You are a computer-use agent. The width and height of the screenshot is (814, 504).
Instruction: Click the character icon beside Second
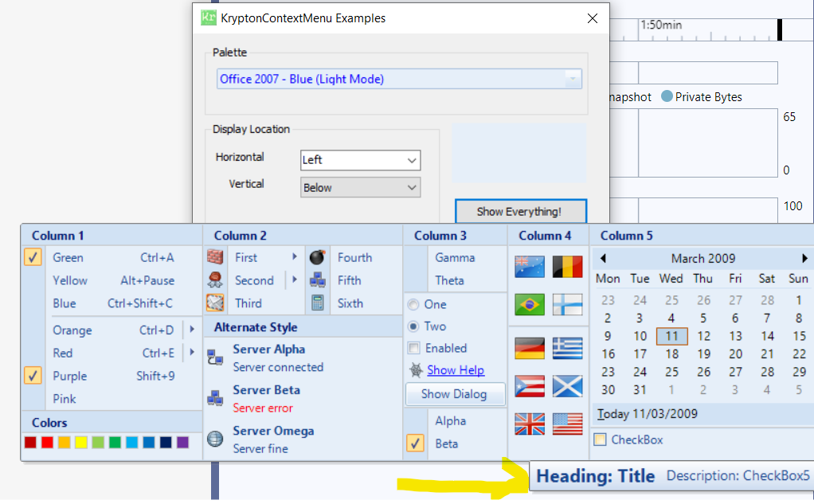click(x=215, y=279)
